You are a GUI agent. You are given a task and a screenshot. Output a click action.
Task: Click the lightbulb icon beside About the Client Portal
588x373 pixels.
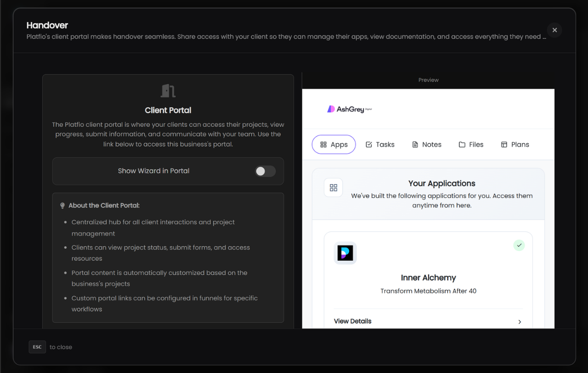click(62, 205)
